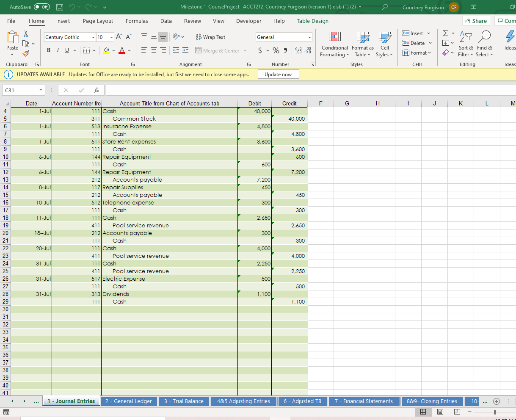The width and height of the screenshot is (516, 420).
Task: Open the Table Design ribbon tab
Action: 312,21
